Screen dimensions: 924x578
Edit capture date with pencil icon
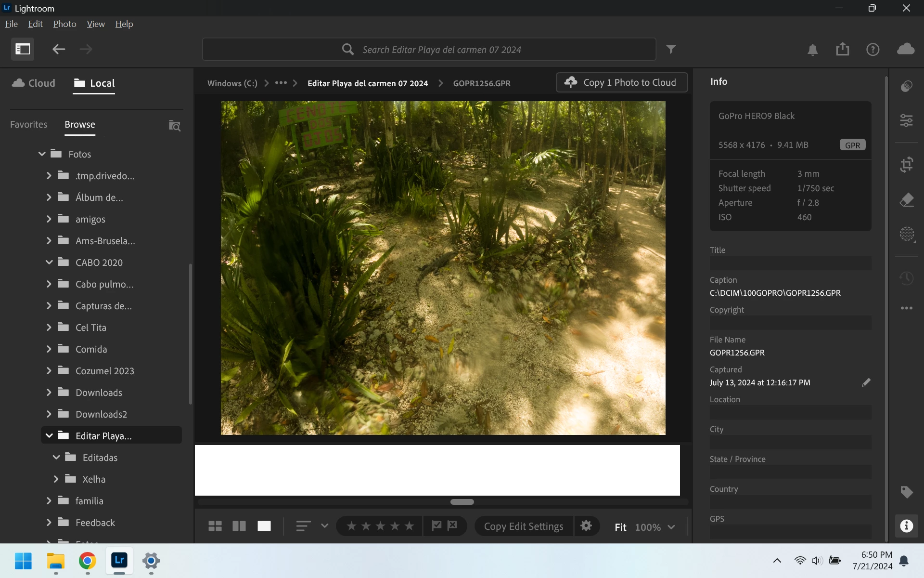coord(866,382)
